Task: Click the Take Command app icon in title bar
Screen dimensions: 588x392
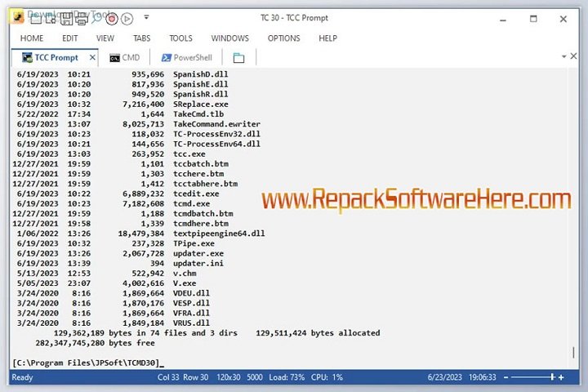Action: pyautogui.click(x=18, y=17)
